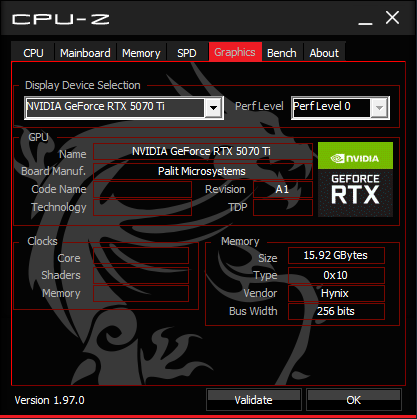This screenshot has height=419, width=417.
Task: Switch to the Memory tab
Action: click(x=141, y=53)
